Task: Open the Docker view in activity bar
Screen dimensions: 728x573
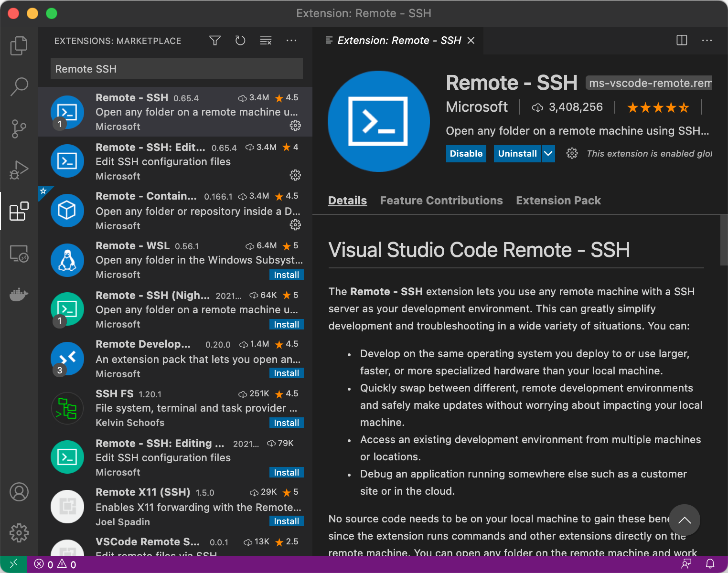Action: (19, 294)
